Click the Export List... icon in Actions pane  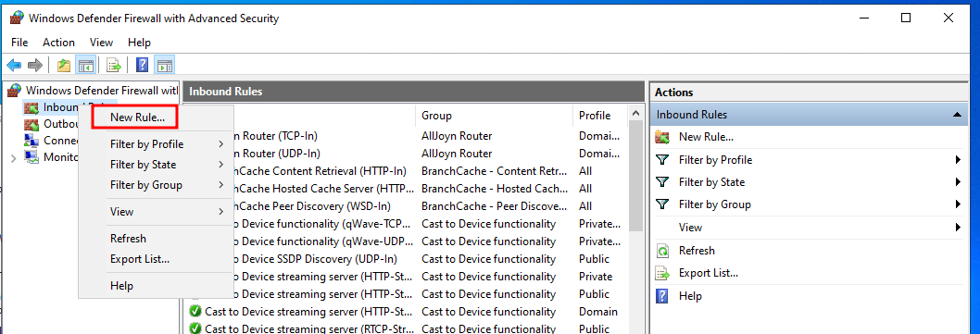(662, 274)
